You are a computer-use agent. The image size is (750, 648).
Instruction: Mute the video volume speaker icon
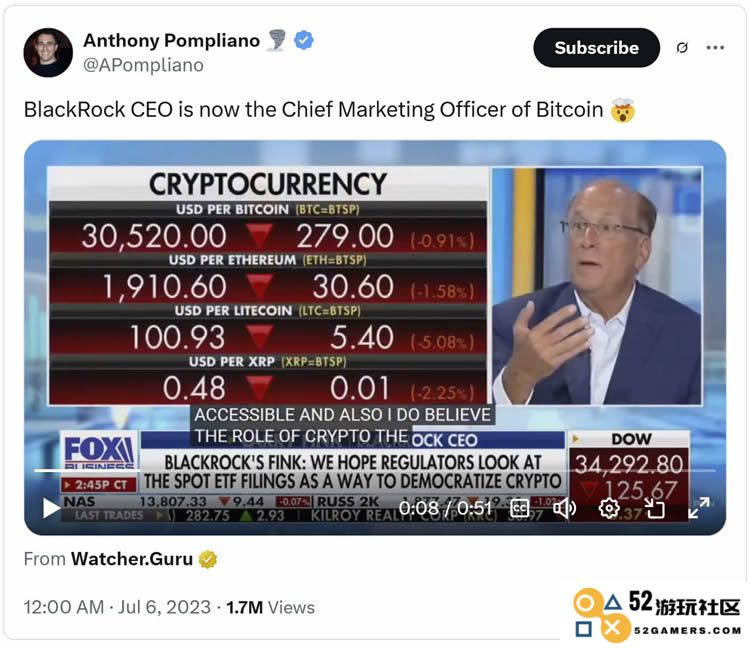pyautogui.click(x=564, y=508)
